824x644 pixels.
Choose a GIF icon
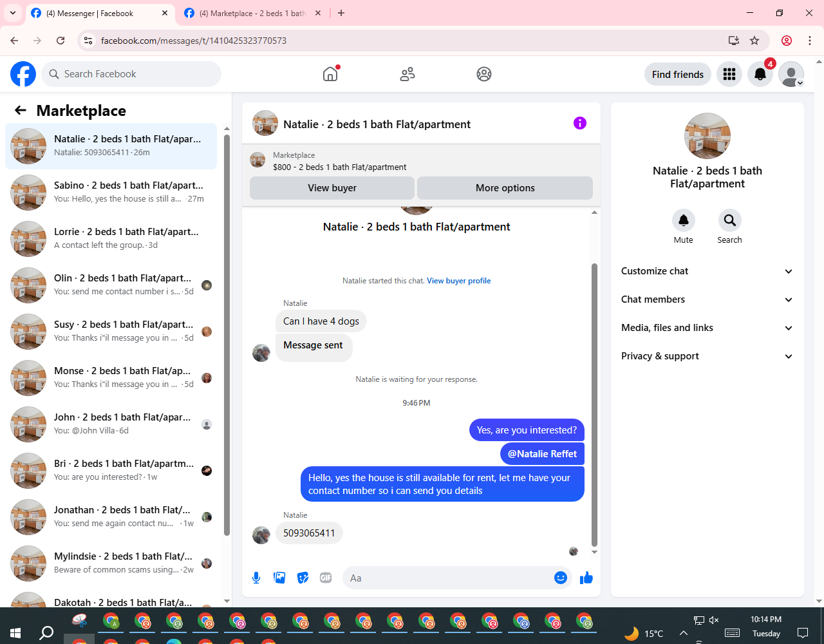(x=326, y=578)
